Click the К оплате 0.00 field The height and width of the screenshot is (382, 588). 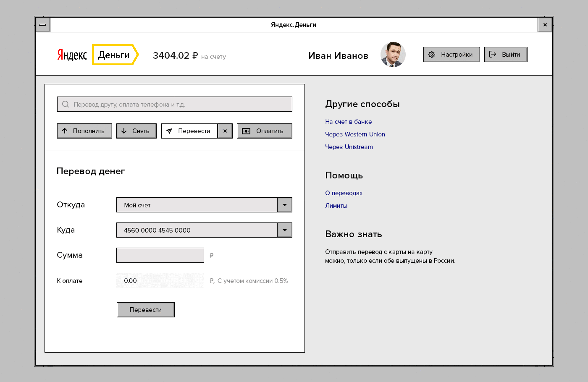[160, 280]
